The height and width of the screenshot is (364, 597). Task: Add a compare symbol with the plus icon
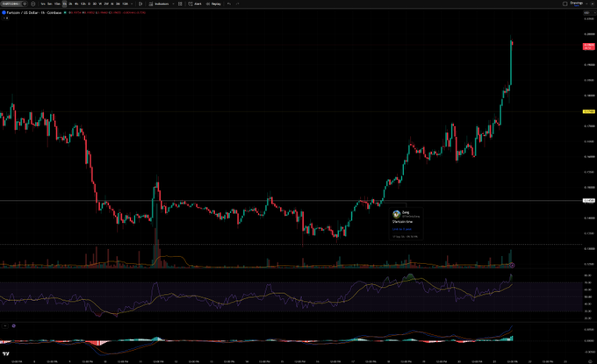tap(33, 4)
